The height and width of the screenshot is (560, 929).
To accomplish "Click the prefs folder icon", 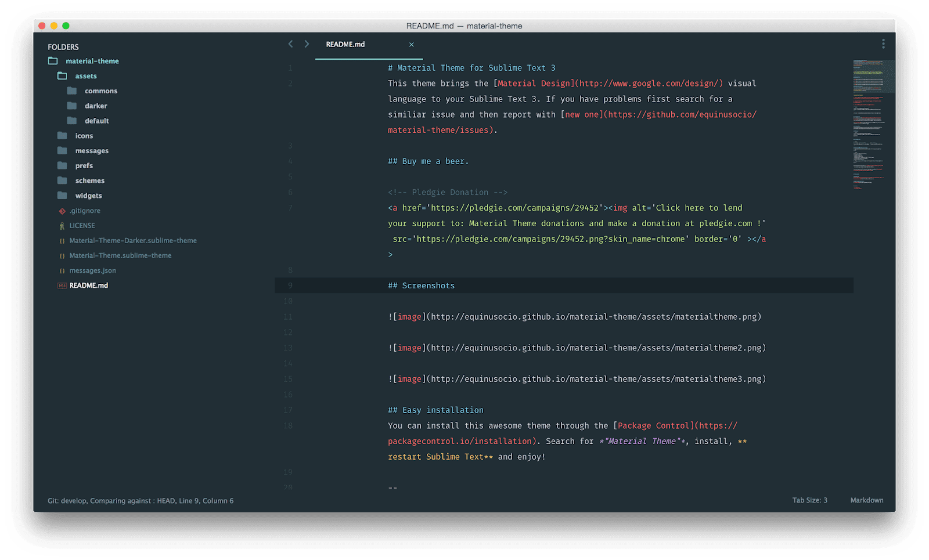I will 63,165.
